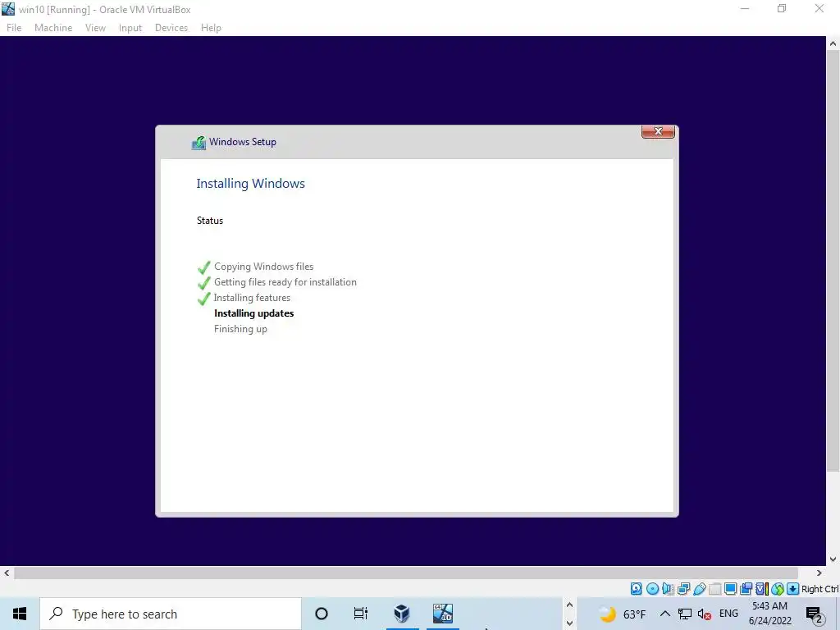This screenshot has height=630, width=840.
Task: Click the vertical scrollbar up arrow
Action: coord(833,43)
